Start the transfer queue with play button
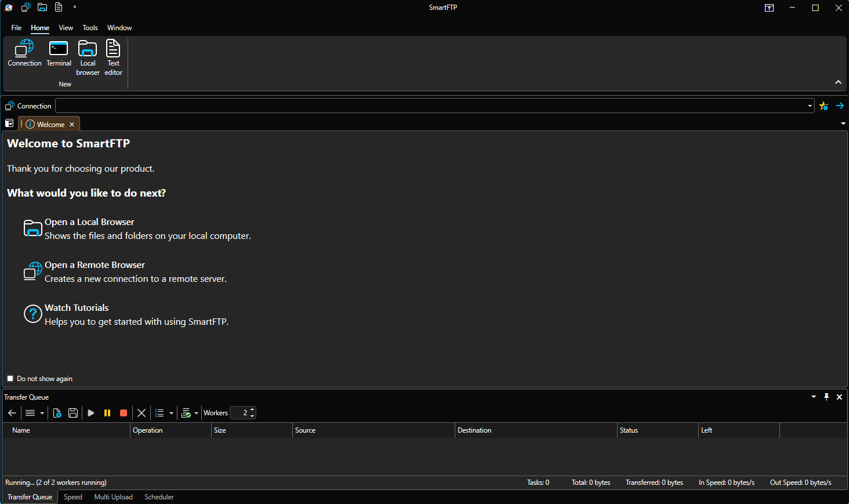The image size is (849, 504). (x=91, y=413)
